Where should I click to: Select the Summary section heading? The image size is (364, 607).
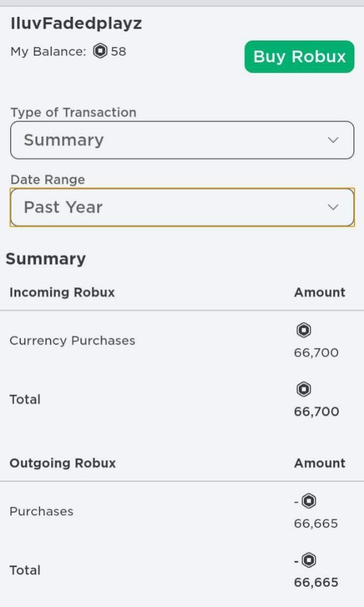pyautogui.click(x=46, y=259)
